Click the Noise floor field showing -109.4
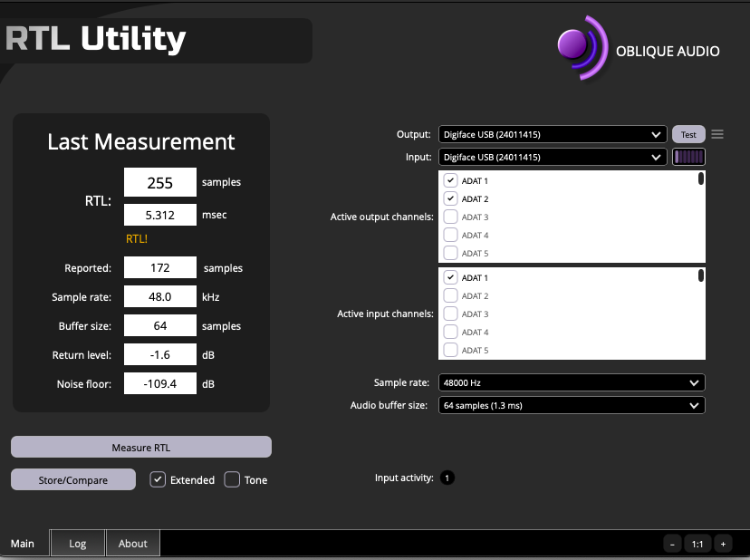 160,383
